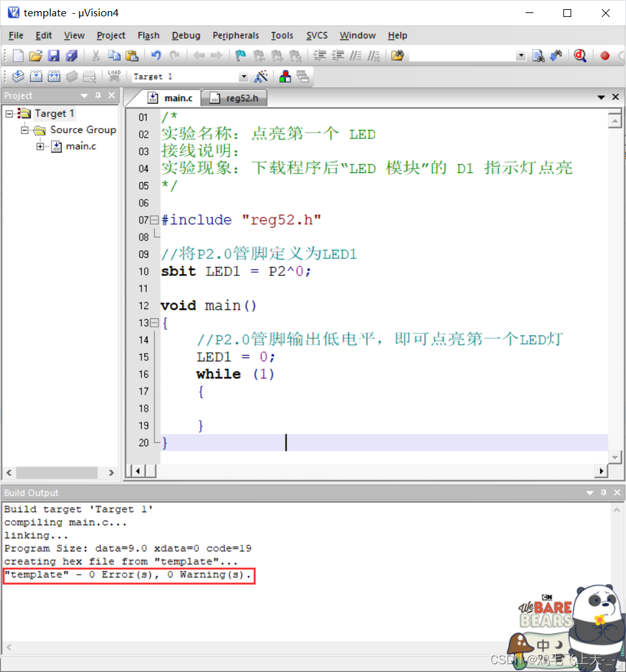Image resolution: width=626 pixels, height=672 pixels.
Task: Collapse the Source Group tree node
Action: 25,130
